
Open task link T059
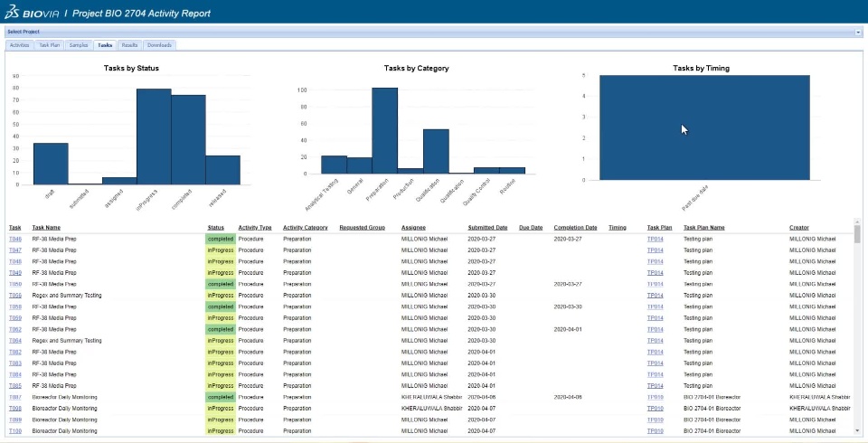(15, 318)
